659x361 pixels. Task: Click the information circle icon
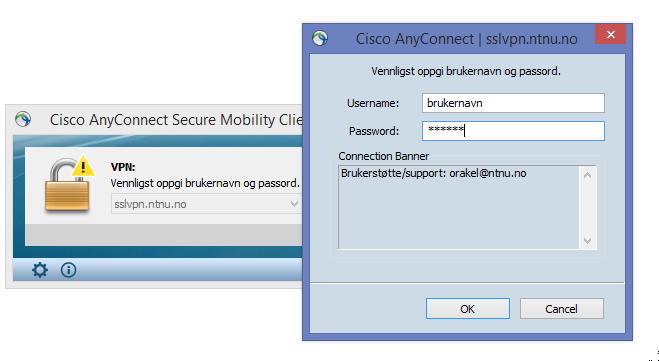(x=69, y=270)
